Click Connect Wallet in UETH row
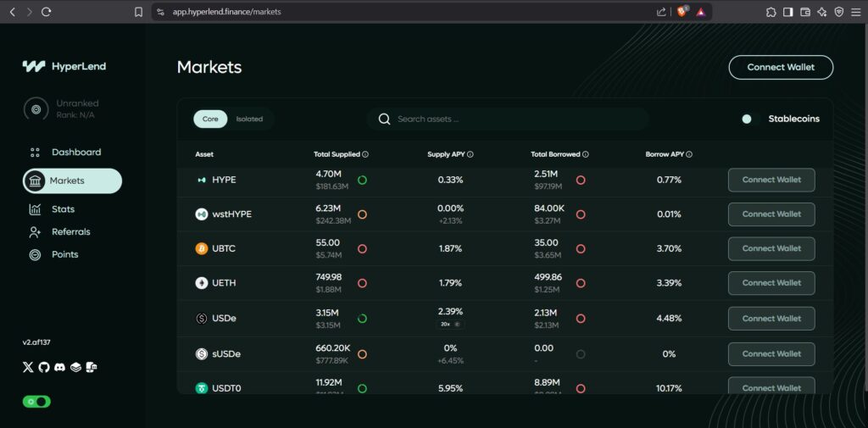The height and width of the screenshot is (428, 868). [771, 283]
